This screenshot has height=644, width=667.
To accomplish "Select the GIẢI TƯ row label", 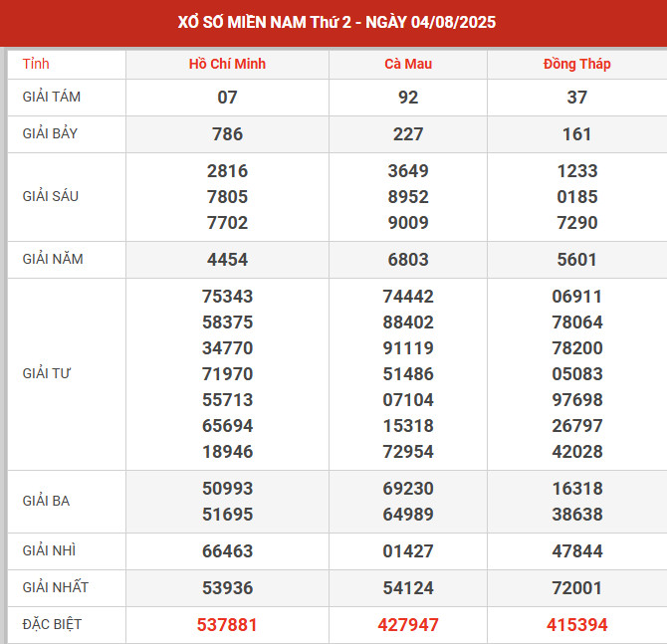I will (x=47, y=373).
